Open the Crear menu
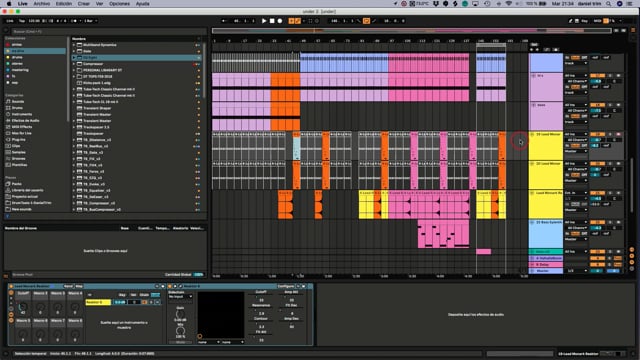Image resolution: width=640 pixels, height=360 pixels. (84, 4)
